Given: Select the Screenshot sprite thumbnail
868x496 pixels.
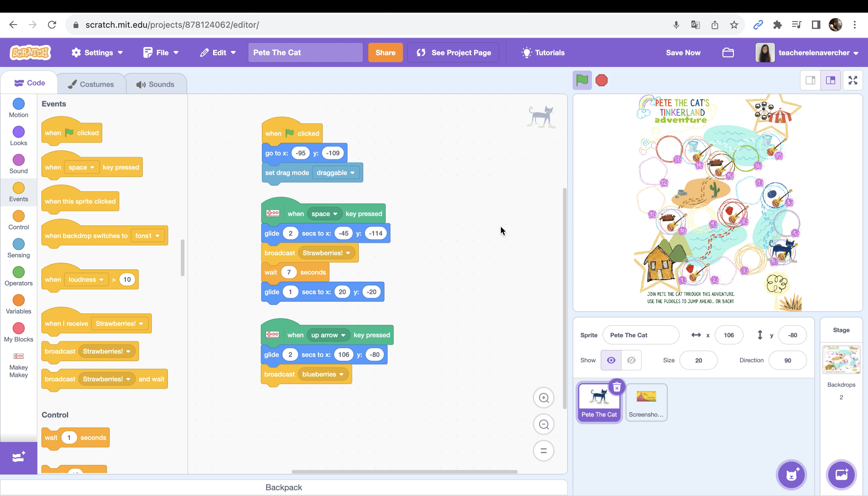Looking at the screenshot, I should [x=646, y=402].
